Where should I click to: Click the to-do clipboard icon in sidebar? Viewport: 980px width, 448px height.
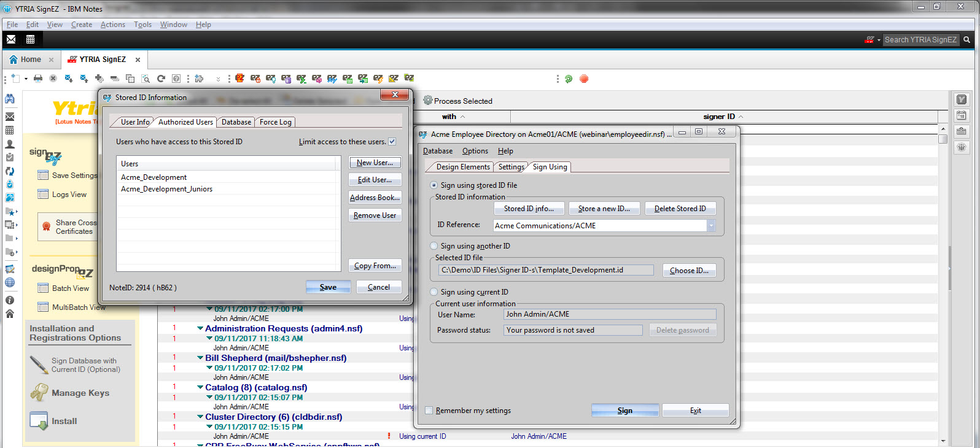point(10,158)
